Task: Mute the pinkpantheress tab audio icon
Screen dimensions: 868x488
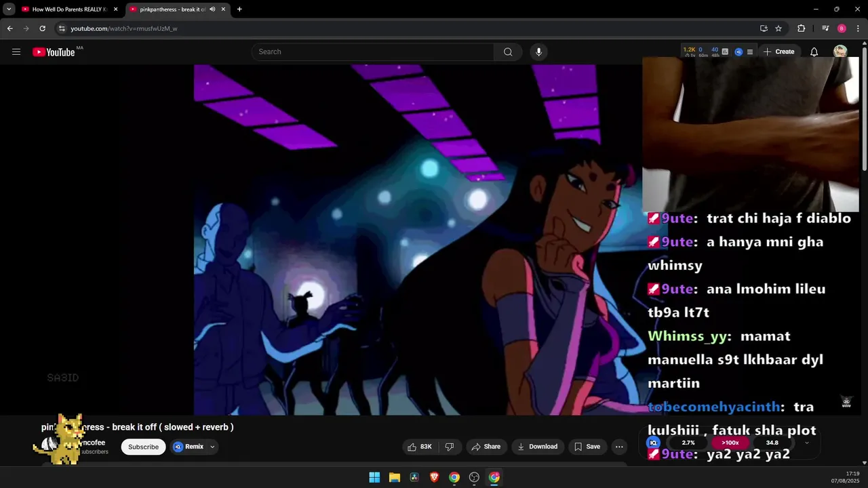Action: (x=212, y=9)
